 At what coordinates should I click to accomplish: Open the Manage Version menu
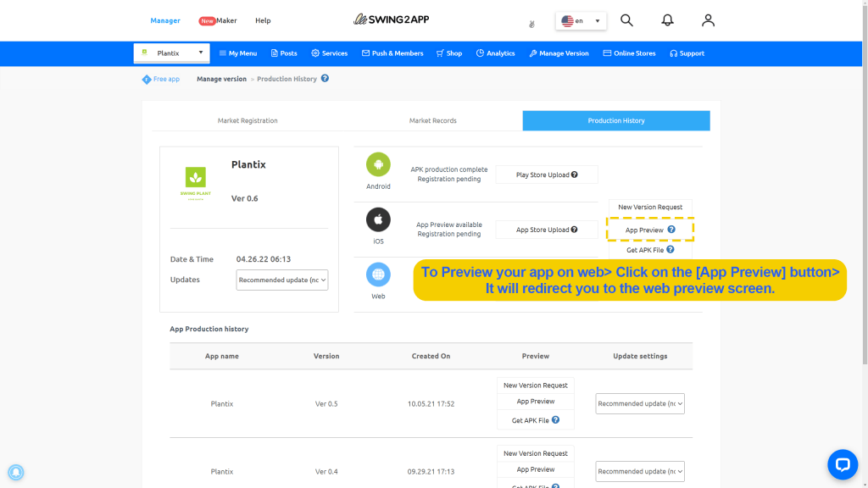click(559, 53)
